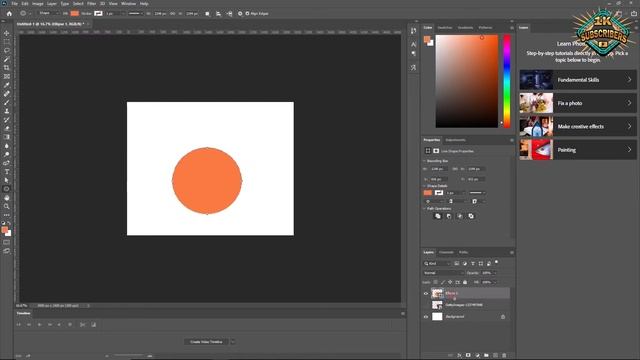
Task: Click the add layer mask icon
Action: (468, 356)
